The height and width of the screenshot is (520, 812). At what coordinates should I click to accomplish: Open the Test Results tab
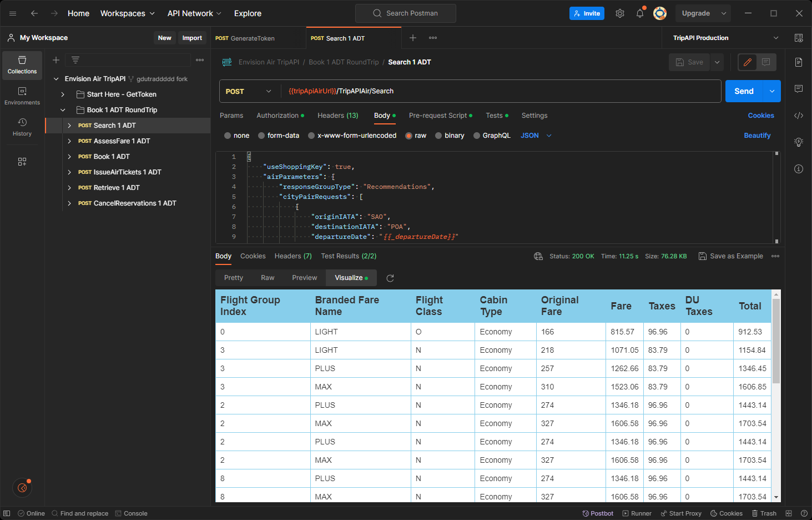tap(349, 256)
